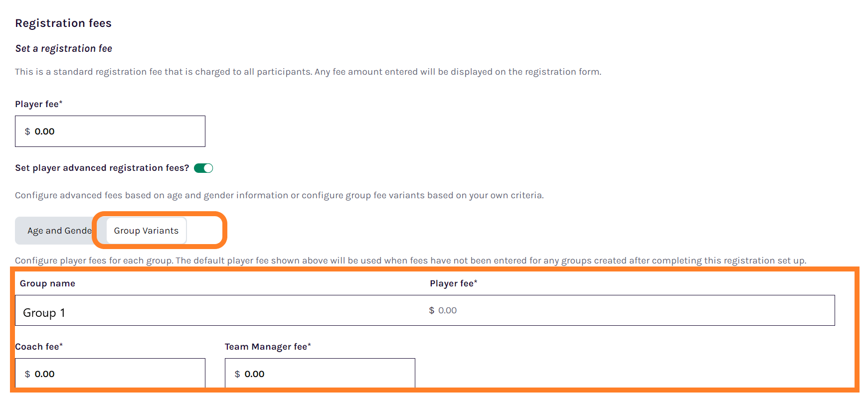This screenshot has height=396, width=868.
Task: Select the advanced fees configuration description text
Action: coord(279,195)
